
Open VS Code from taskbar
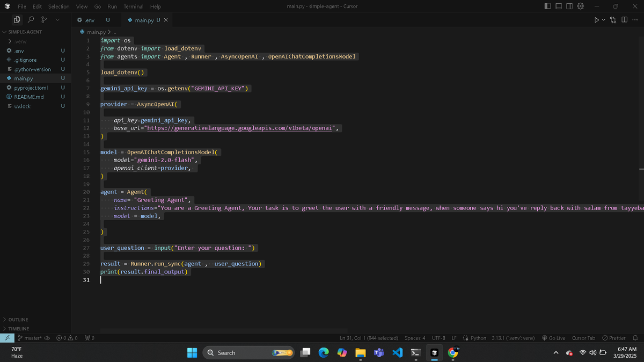click(397, 353)
